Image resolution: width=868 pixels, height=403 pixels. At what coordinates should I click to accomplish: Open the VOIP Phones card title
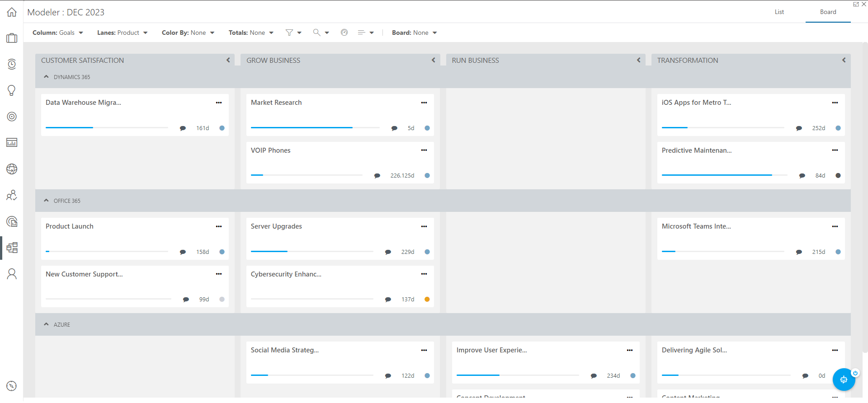271,150
